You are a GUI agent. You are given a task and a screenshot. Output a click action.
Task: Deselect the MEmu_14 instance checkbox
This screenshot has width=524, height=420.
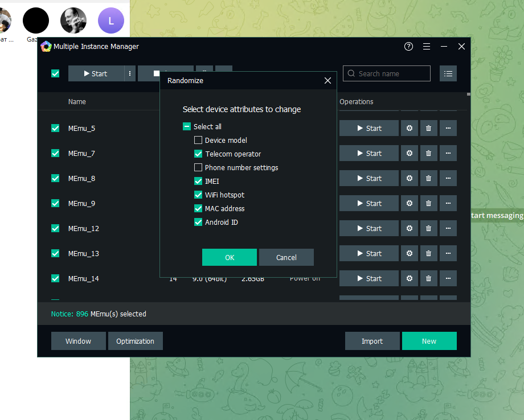coord(55,278)
